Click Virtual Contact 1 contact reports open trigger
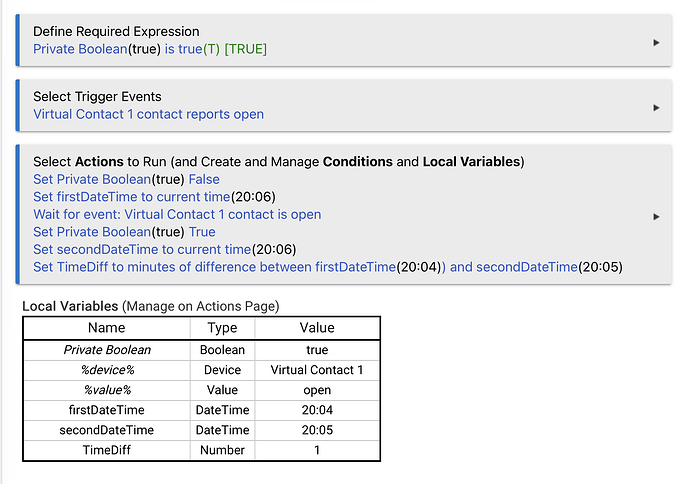Image resolution: width=690 pixels, height=484 pixels. (148, 114)
